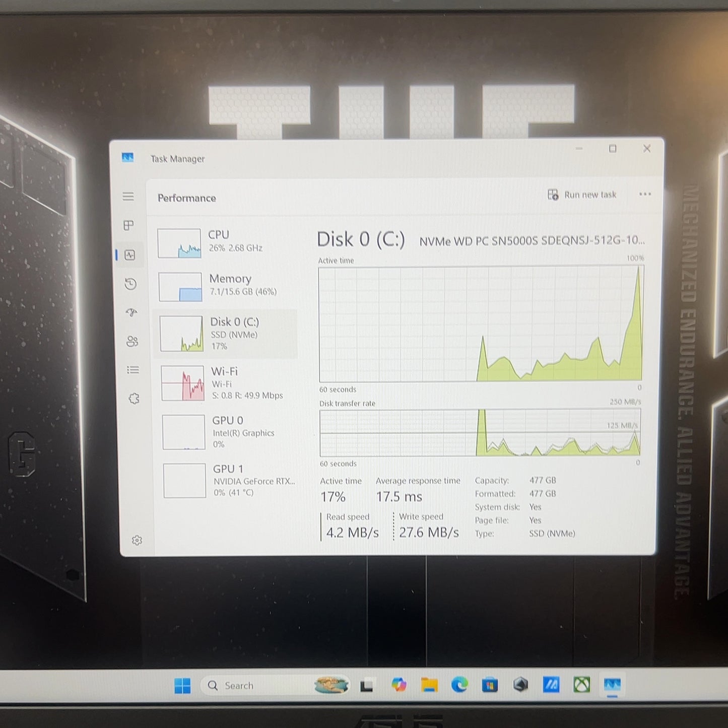Click Task Manager taskbar icon

coord(612,685)
